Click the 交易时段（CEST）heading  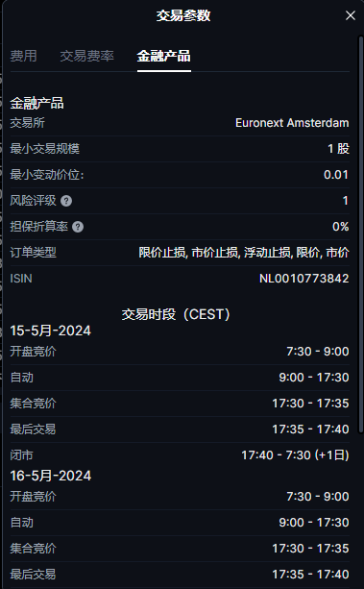point(176,314)
